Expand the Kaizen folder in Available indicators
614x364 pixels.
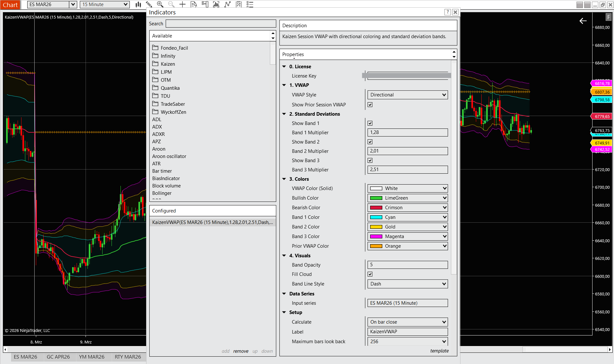tap(168, 64)
